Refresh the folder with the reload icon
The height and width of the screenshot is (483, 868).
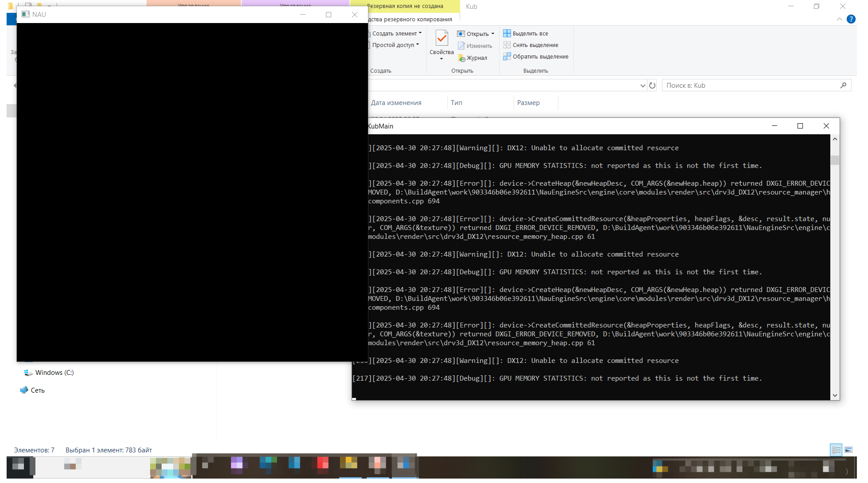point(652,86)
